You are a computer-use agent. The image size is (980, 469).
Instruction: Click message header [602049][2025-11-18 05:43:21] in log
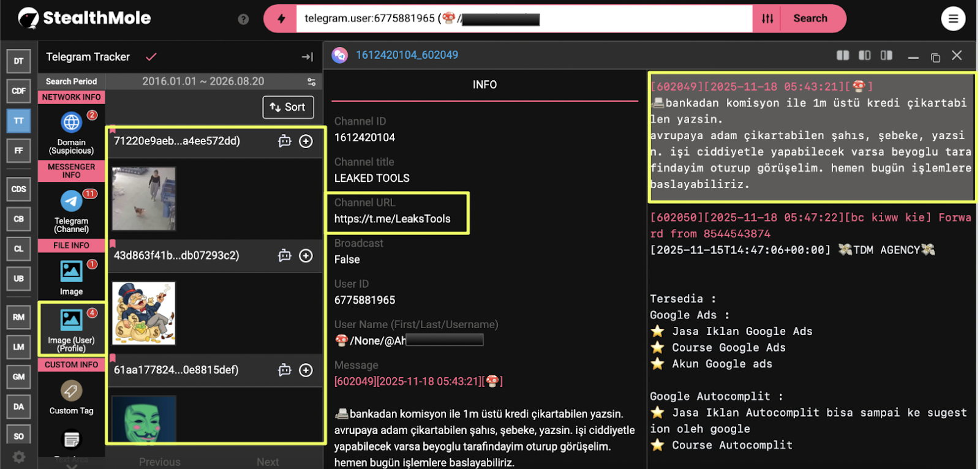(761, 87)
